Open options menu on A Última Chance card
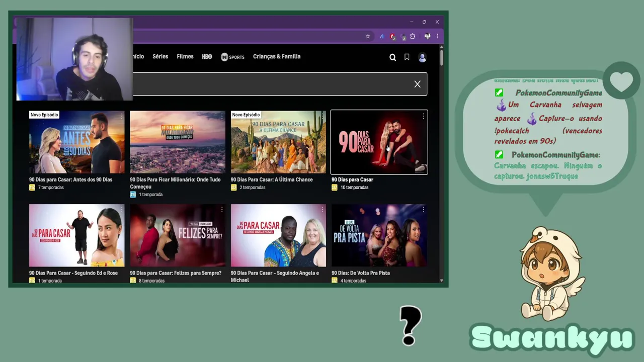644x362 pixels. click(x=323, y=116)
